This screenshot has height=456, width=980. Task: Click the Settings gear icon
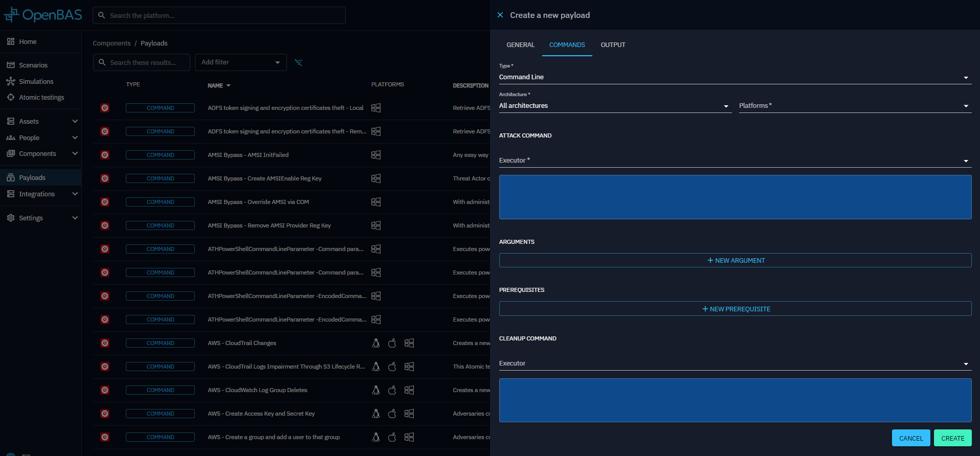[x=11, y=218]
